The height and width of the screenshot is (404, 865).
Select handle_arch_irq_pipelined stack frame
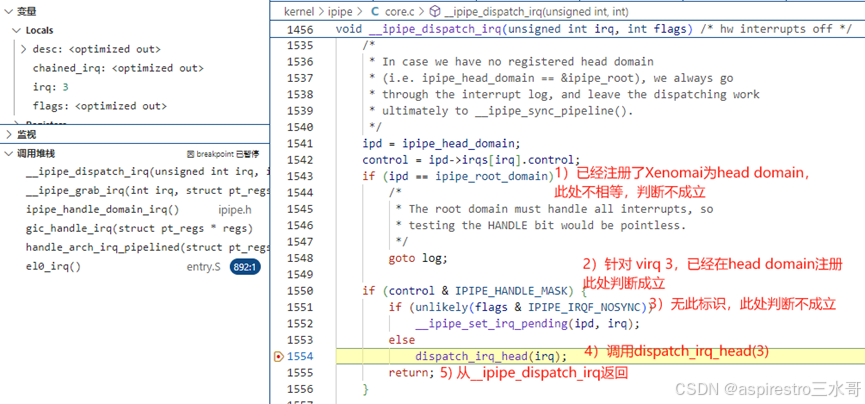coord(148,247)
